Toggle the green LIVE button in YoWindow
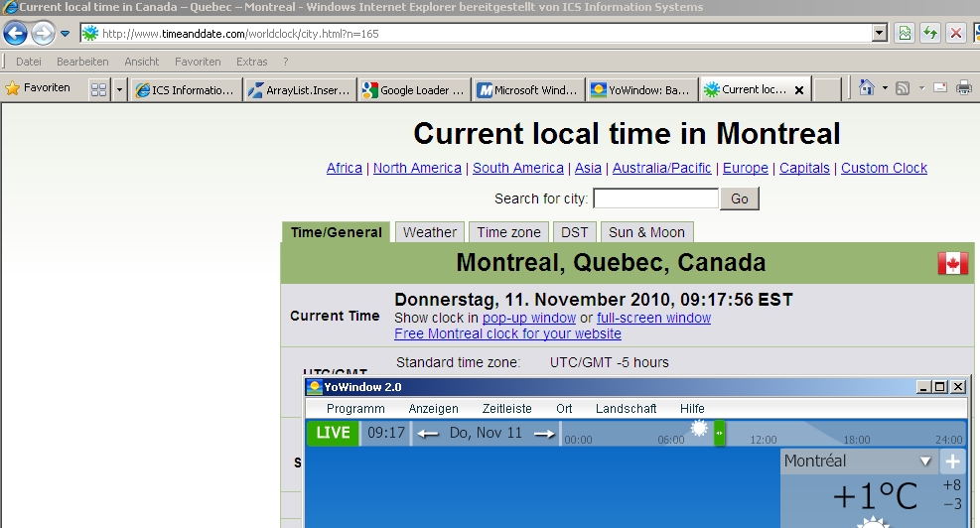980x528 pixels. [x=334, y=433]
